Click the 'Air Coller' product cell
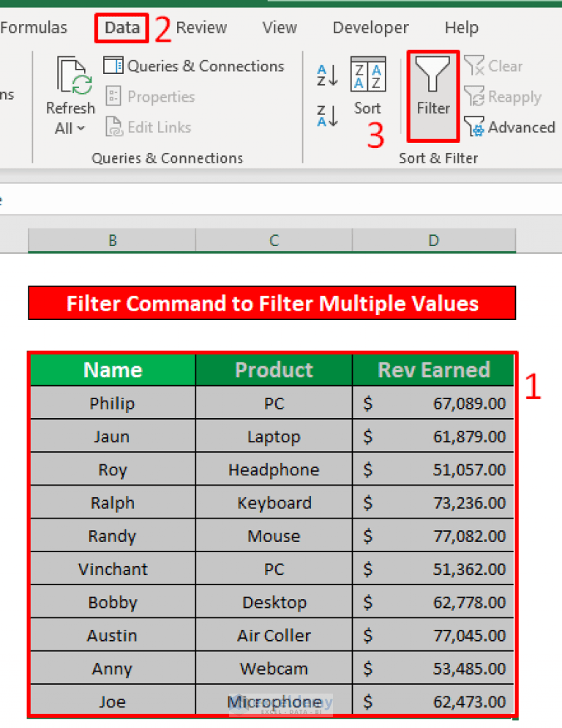Viewport: 562px width, 728px height. point(274,635)
